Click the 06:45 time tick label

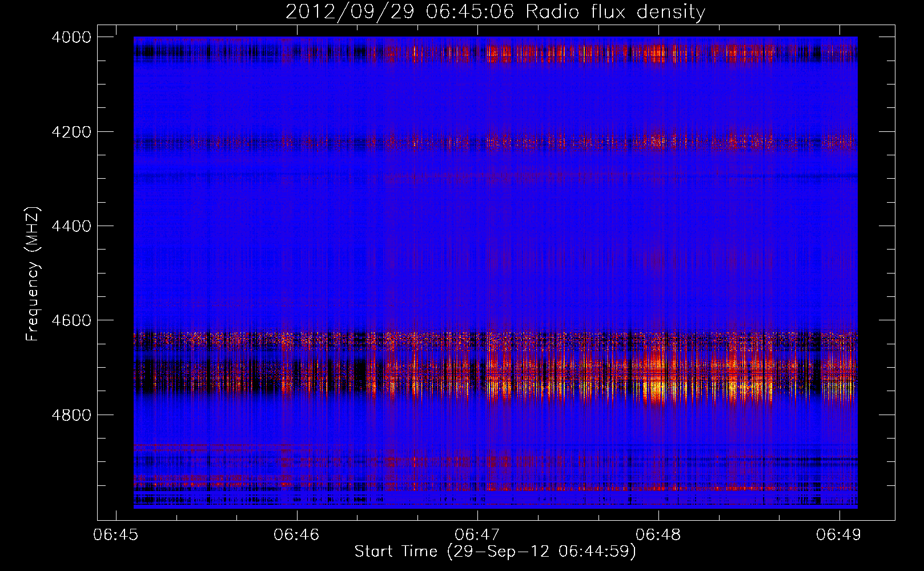[x=116, y=534]
